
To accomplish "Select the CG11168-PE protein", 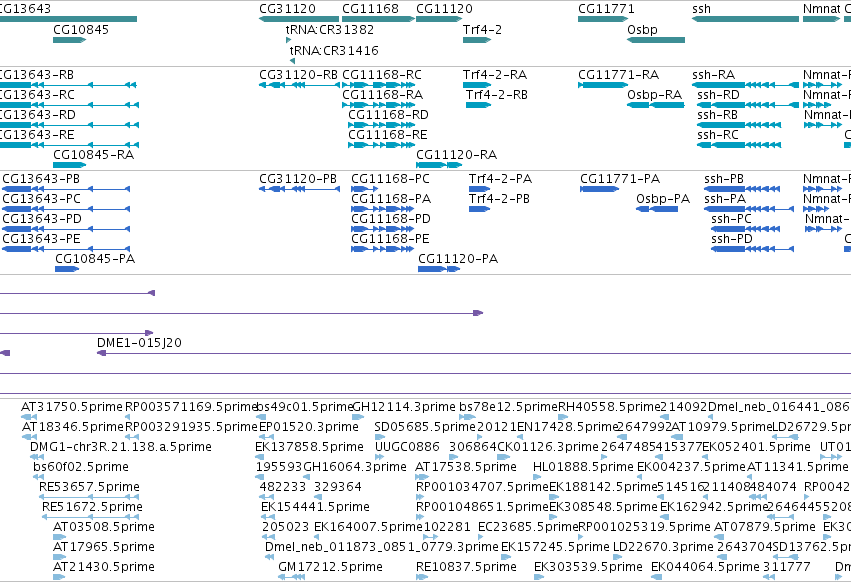I will pyautogui.click(x=383, y=249).
